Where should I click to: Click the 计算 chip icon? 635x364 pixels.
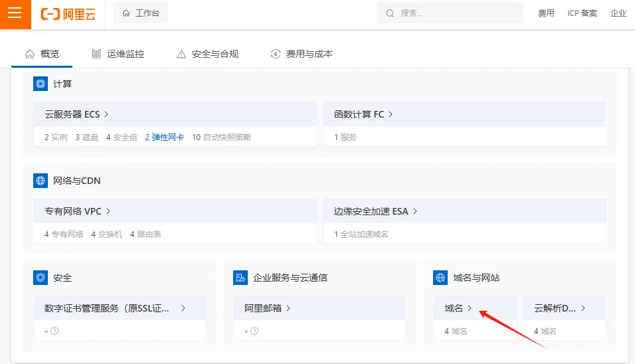tap(41, 84)
